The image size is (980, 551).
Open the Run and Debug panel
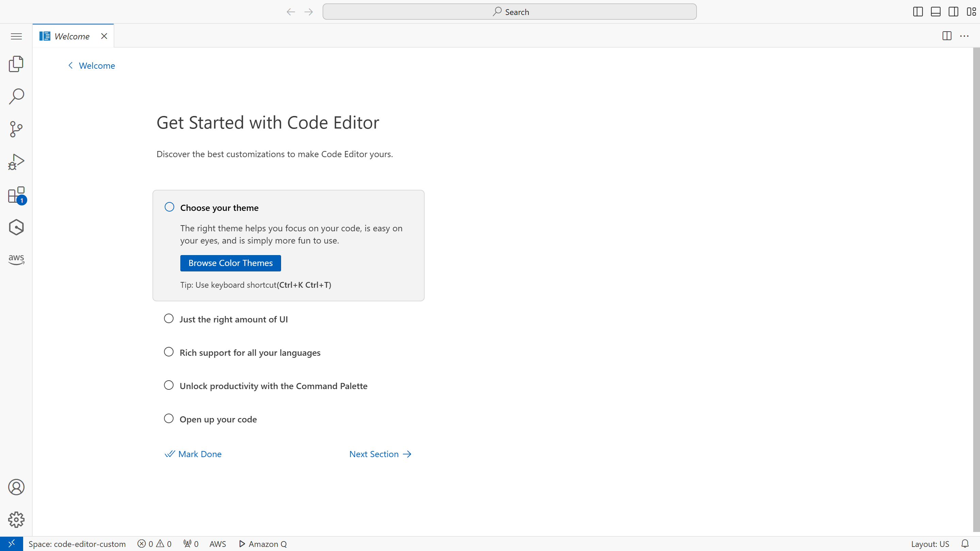click(16, 162)
